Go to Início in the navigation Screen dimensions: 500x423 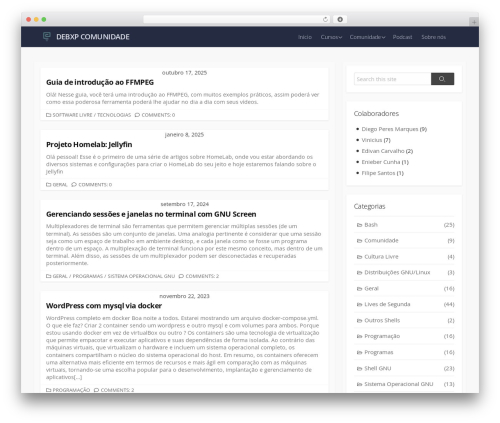[305, 37]
